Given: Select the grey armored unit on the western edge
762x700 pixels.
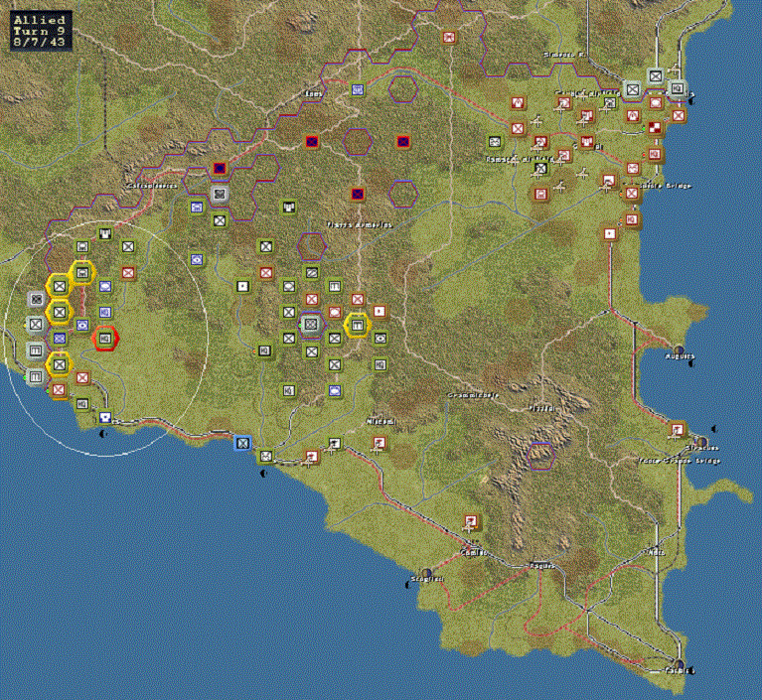Looking at the screenshot, I should [36, 299].
